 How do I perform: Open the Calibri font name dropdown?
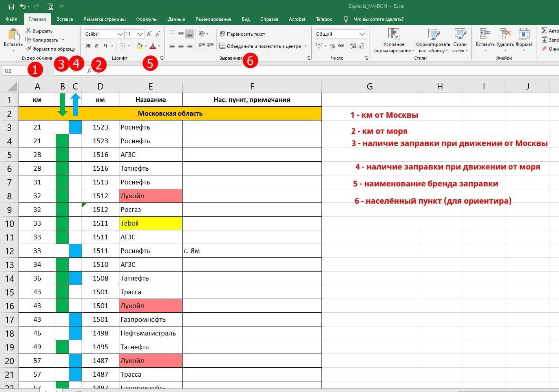point(120,34)
